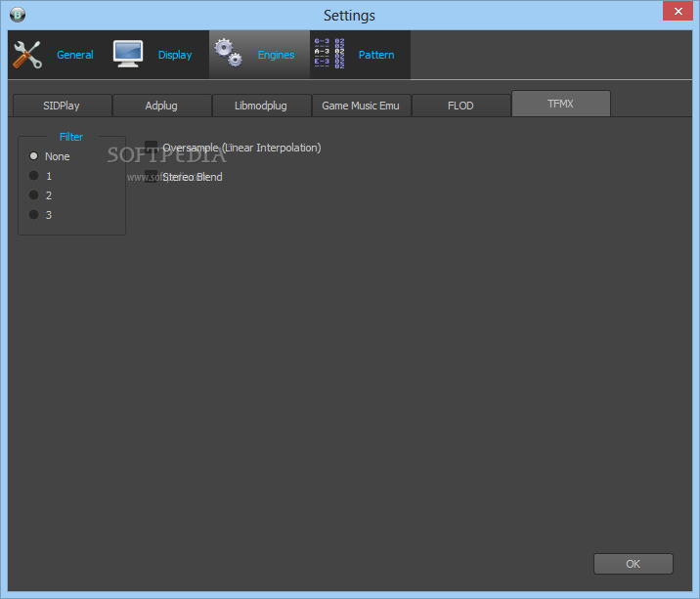The image size is (700, 599).
Task: Click the Engines gears icon
Action: pos(228,53)
